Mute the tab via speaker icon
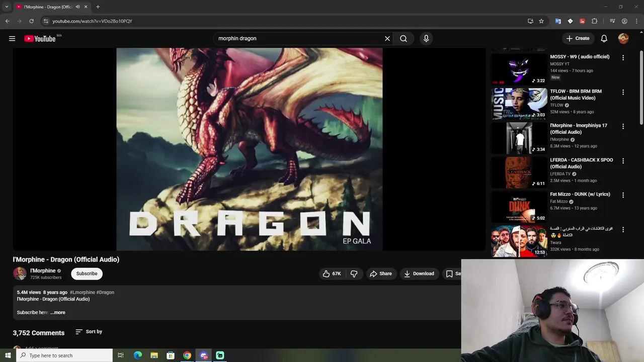The width and height of the screenshot is (644, 362). tap(77, 7)
